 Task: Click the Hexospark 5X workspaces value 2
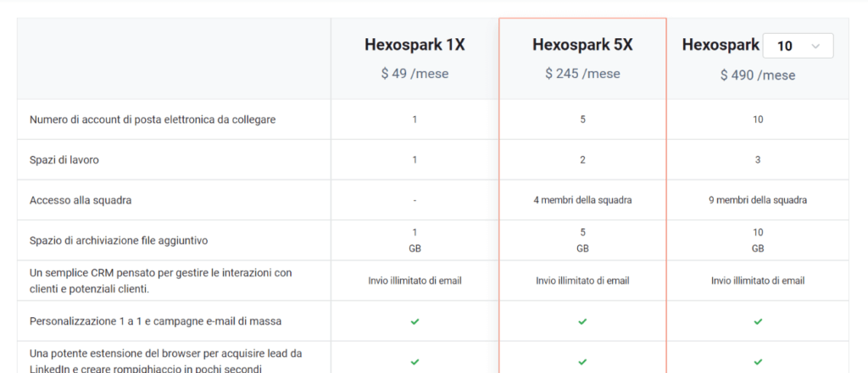coord(582,160)
